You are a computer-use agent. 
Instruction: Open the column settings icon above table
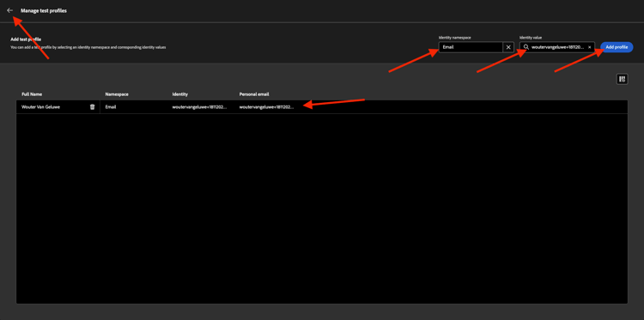(622, 79)
